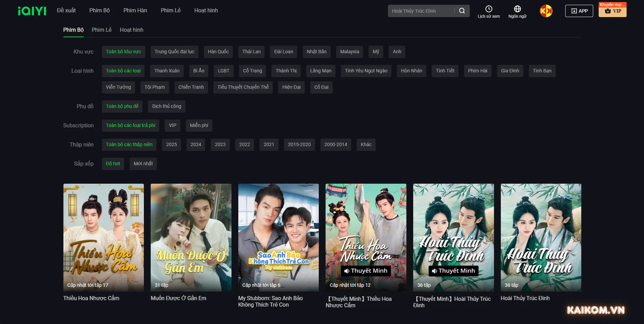The width and height of the screenshot is (644, 324).
Task: Filter by Nhật Bản region
Action: 316,52
